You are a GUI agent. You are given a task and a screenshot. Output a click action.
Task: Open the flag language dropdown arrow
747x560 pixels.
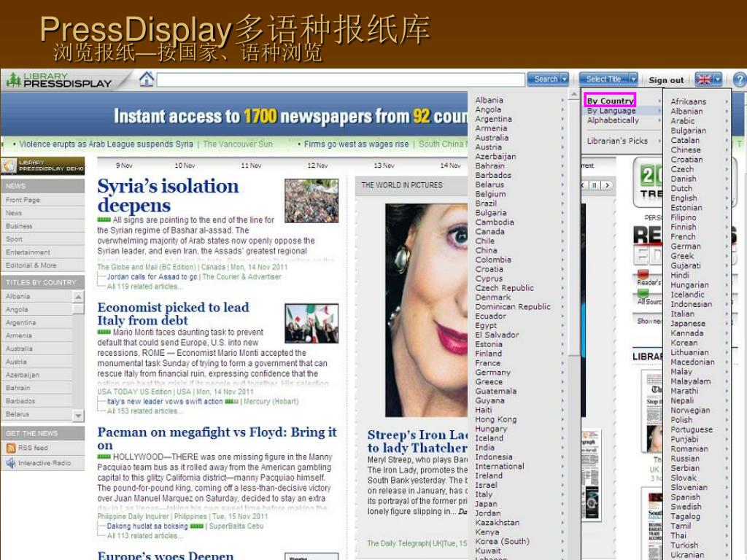(x=717, y=79)
